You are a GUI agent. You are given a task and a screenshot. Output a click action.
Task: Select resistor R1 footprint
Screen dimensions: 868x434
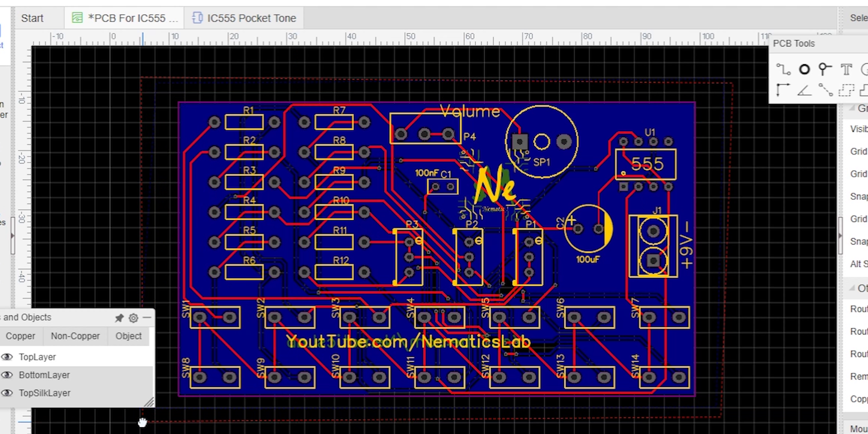pos(244,122)
